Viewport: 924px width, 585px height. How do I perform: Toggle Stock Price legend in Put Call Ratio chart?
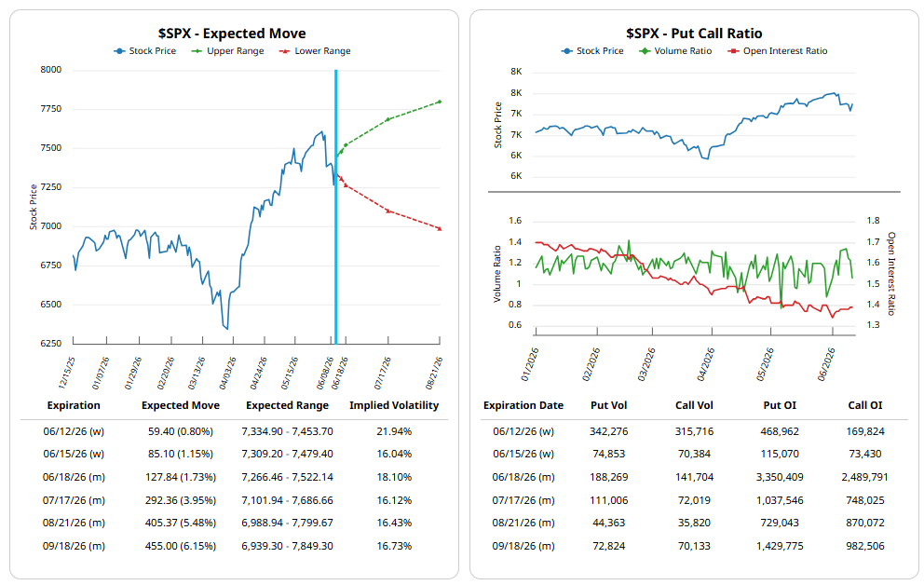[592, 51]
